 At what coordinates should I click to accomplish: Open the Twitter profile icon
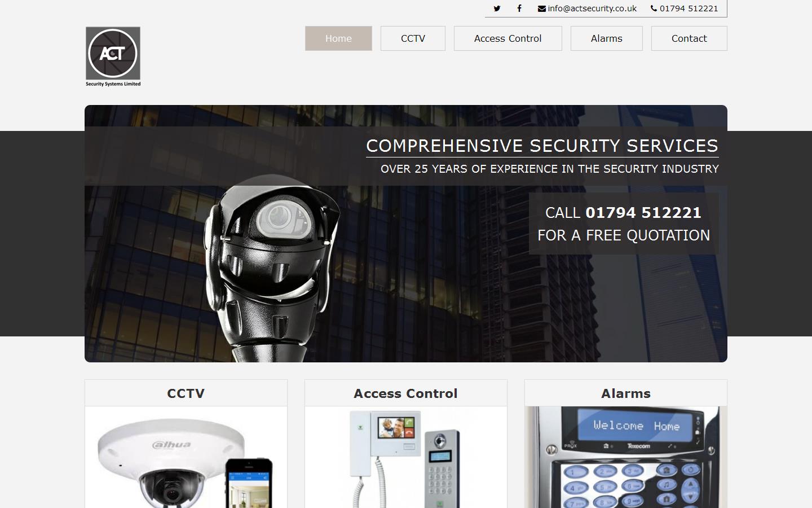pos(497,8)
